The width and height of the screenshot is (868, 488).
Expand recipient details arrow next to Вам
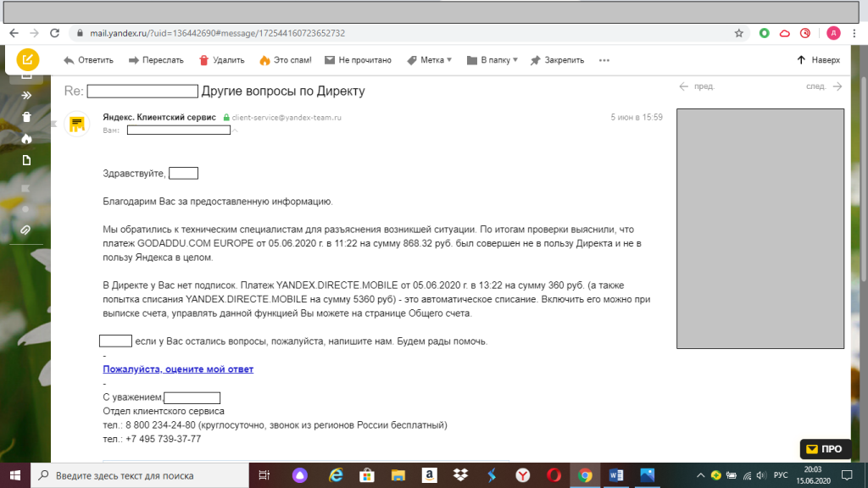(235, 130)
